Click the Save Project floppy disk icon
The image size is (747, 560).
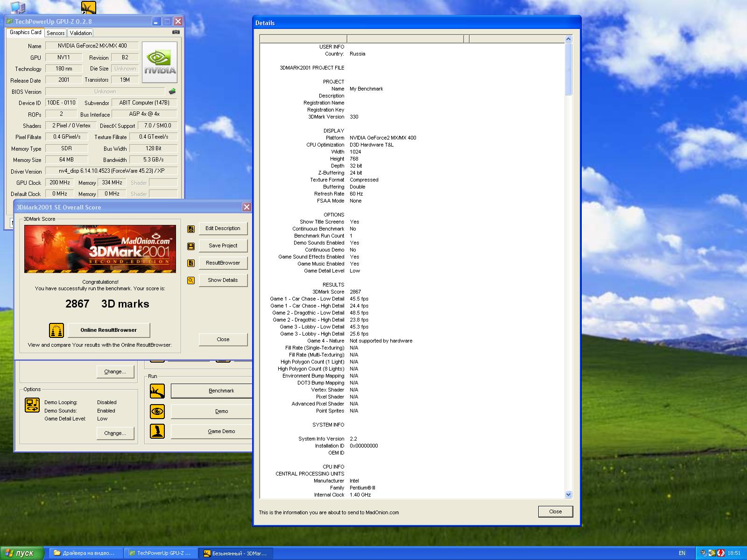(191, 246)
